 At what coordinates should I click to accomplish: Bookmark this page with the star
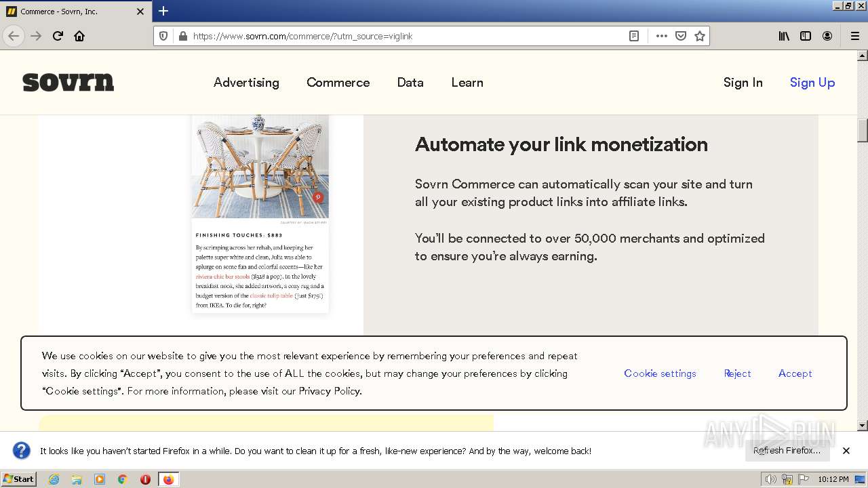tap(700, 36)
